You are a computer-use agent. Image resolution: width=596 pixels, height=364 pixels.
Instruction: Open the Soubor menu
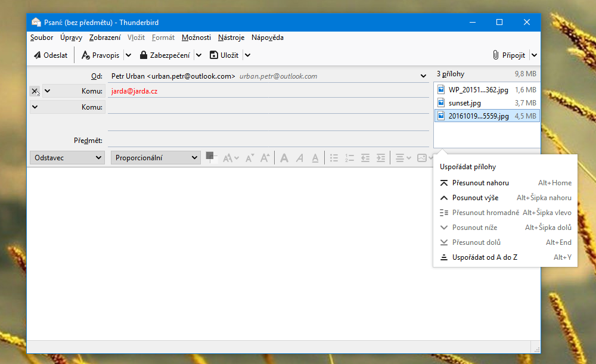(x=42, y=38)
